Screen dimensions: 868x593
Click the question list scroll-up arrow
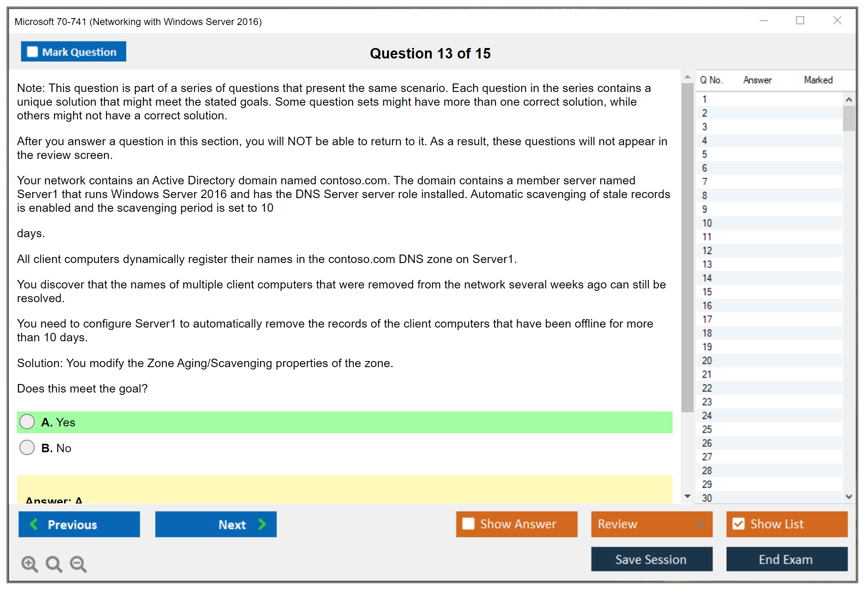(849, 100)
